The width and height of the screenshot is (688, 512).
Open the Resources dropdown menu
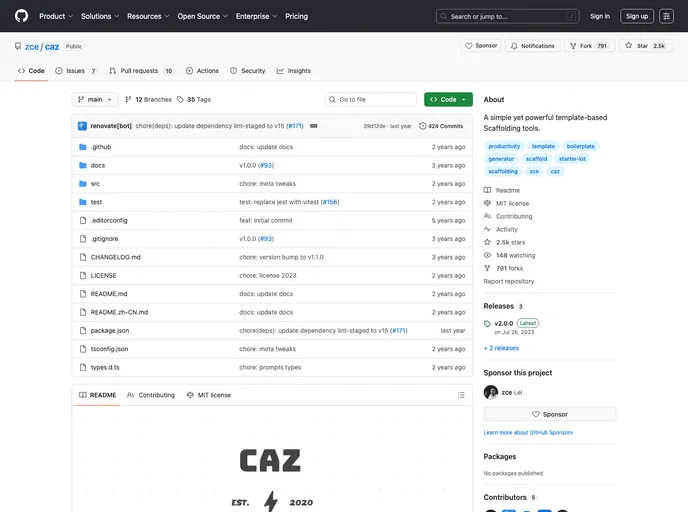pos(148,16)
